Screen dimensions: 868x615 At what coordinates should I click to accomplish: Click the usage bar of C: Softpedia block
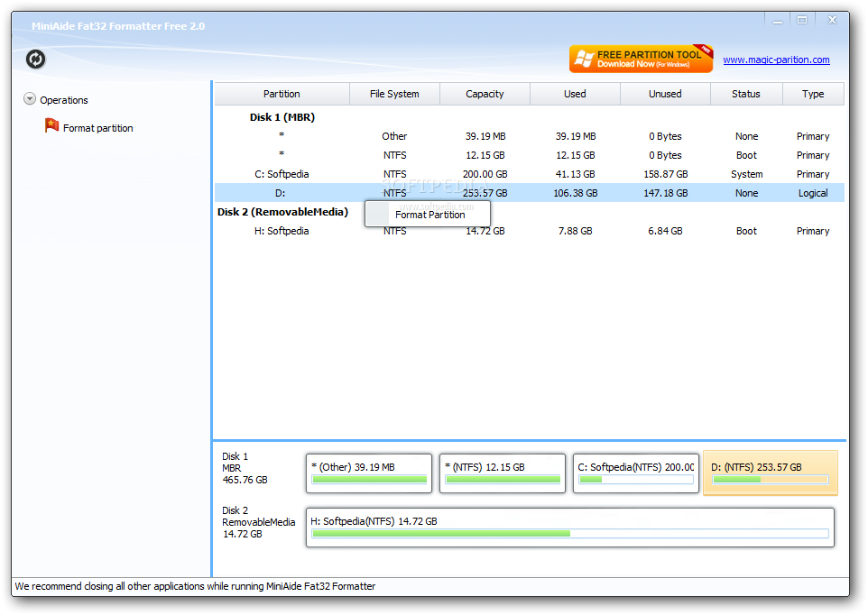[x=635, y=480]
